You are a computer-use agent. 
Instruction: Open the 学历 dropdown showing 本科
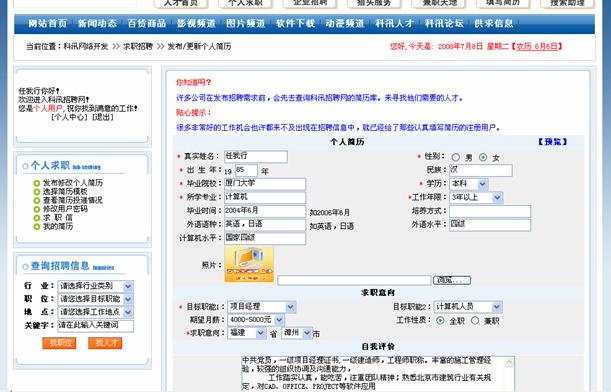[x=469, y=184]
